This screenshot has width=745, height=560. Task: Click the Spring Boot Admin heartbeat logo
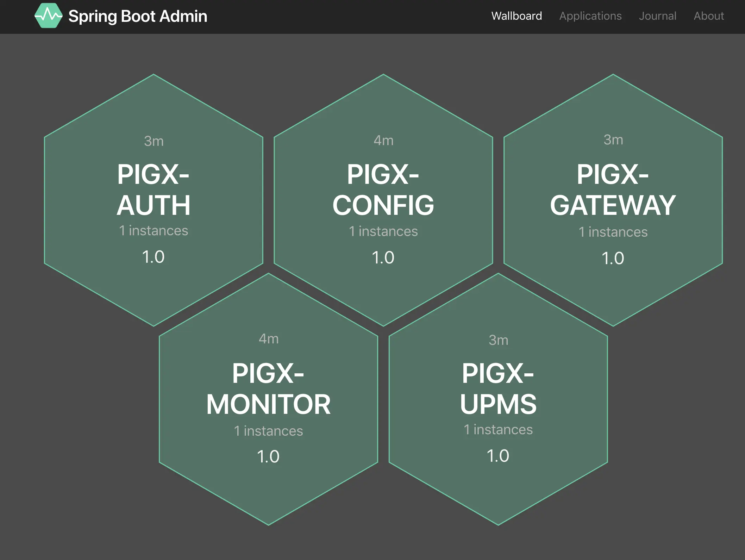49,16
